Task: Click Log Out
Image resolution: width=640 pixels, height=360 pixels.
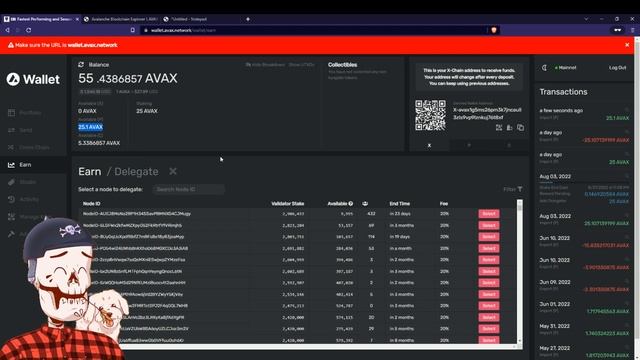Action: pos(617,68)
